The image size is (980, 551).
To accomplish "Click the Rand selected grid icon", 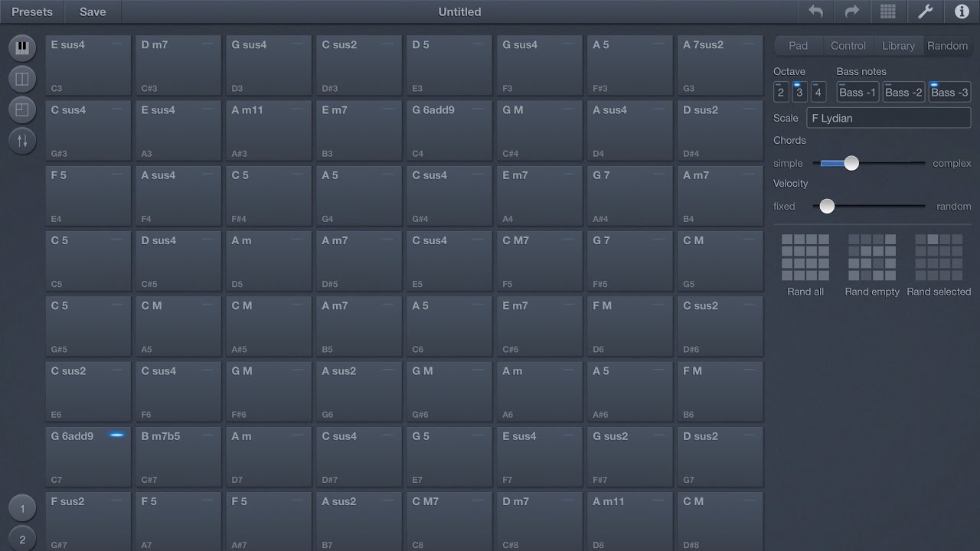I will tap(939, 258).
